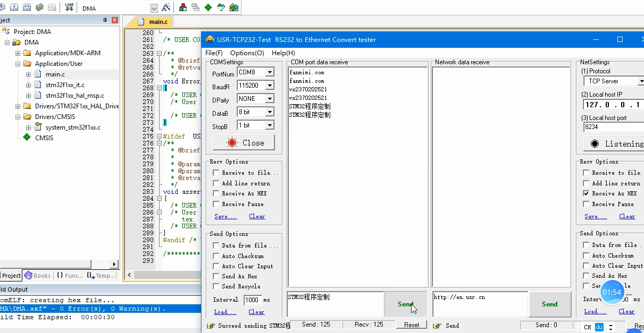Screen dimensions: 644x333
Task: Click the system_stm32f1xx.c key file icon
Action: click(38, 127)
